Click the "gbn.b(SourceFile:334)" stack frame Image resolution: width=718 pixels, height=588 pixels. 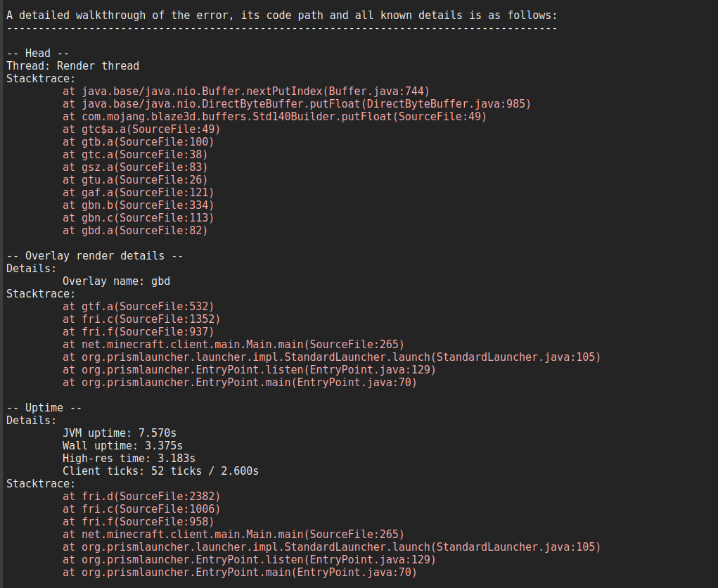138,205
